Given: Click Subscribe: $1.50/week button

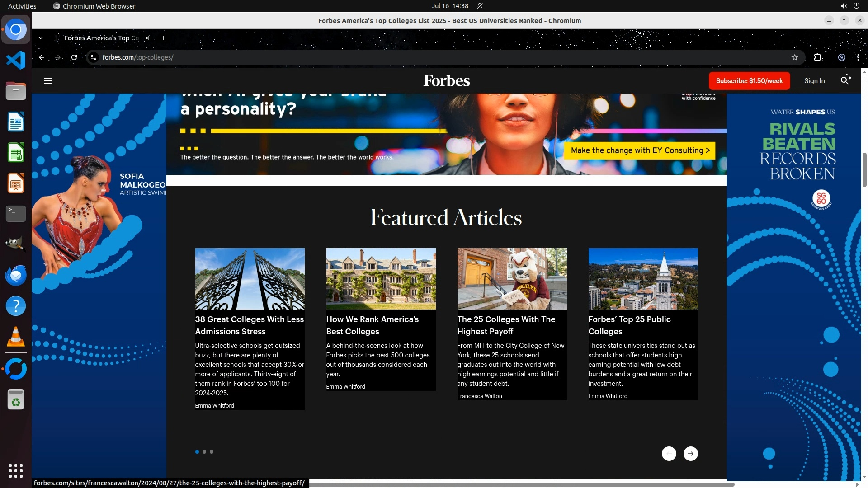Looking at the screenshot, I should (x=749, y=81).
